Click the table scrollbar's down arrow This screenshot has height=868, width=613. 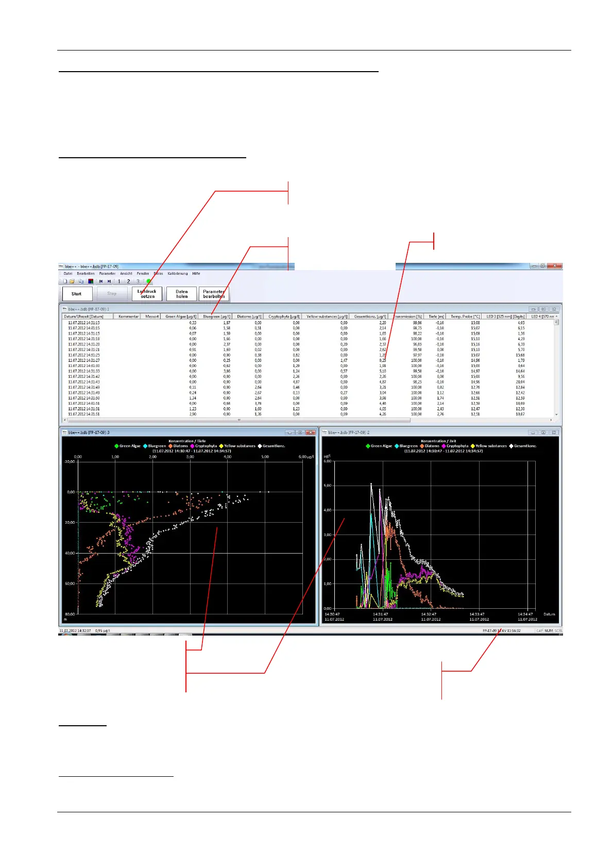556,415
